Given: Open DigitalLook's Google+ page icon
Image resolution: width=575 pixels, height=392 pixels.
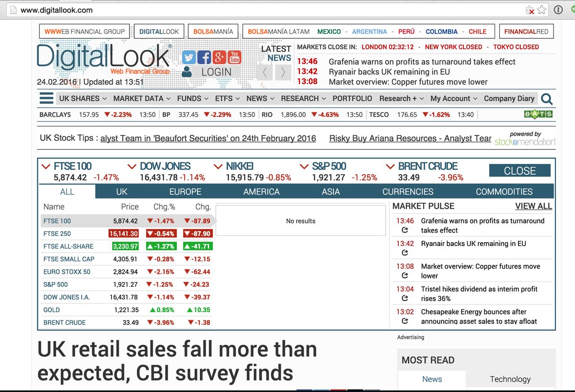Looking at the screenshot, I should tap(219, 57).
